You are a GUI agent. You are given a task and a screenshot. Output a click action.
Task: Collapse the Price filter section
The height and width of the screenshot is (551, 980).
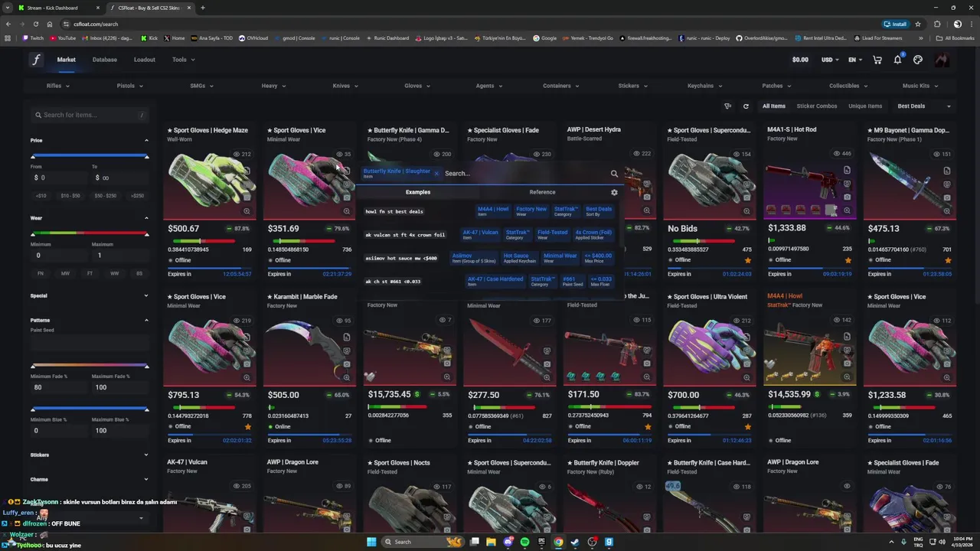146,140
